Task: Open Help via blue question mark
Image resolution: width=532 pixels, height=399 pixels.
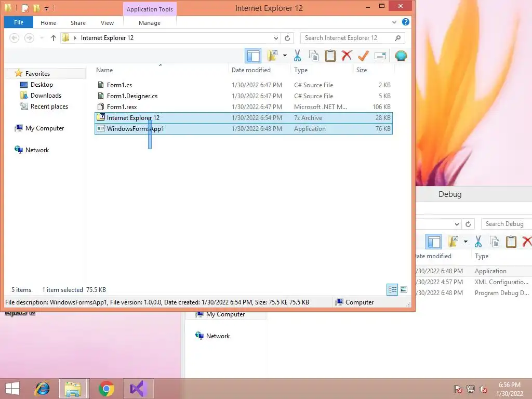Action: pos(405,22)
